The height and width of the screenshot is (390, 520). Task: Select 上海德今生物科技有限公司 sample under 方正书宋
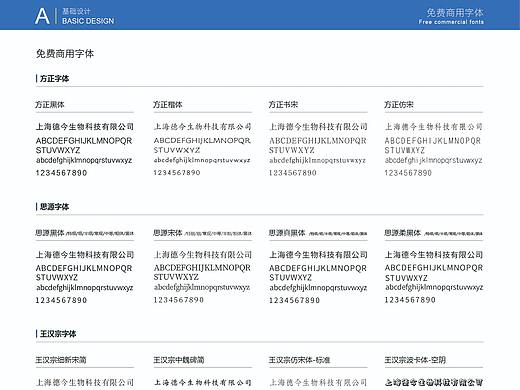coord(318,127)
